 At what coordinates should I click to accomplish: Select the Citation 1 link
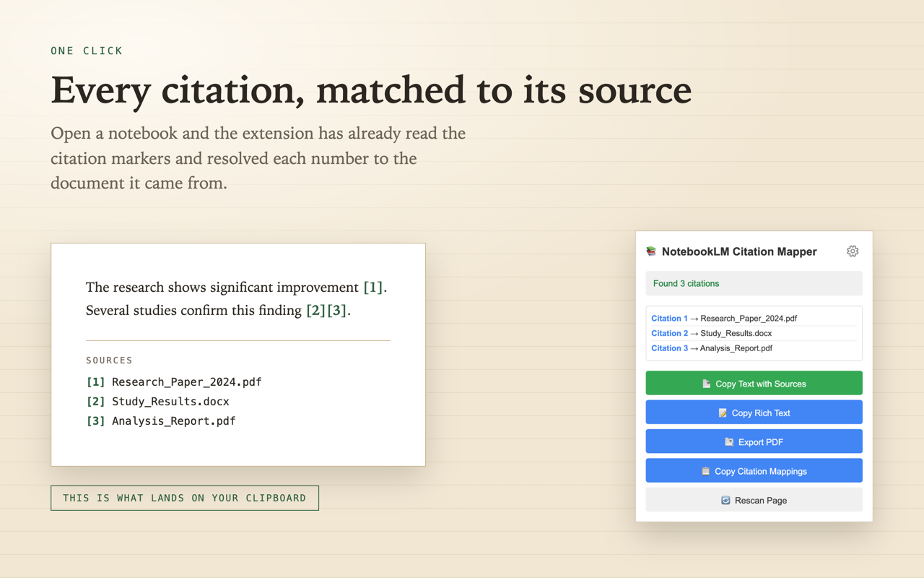tap(669, 318)
